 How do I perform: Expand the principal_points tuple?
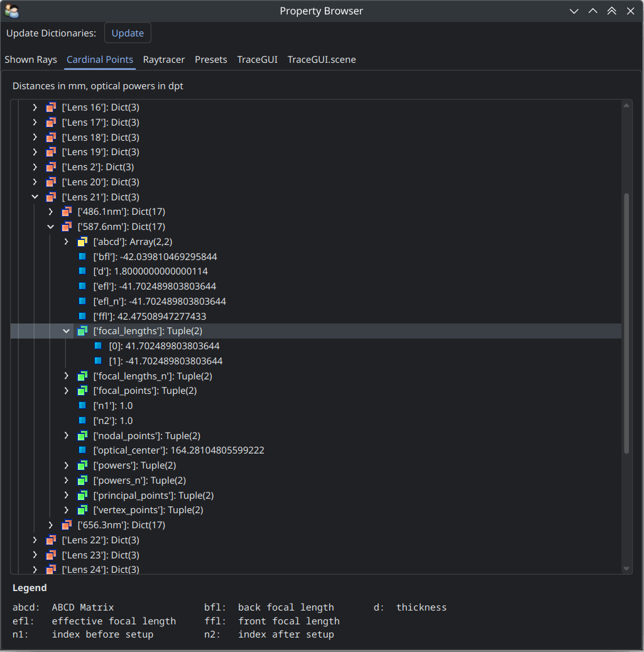pos(66,495)
